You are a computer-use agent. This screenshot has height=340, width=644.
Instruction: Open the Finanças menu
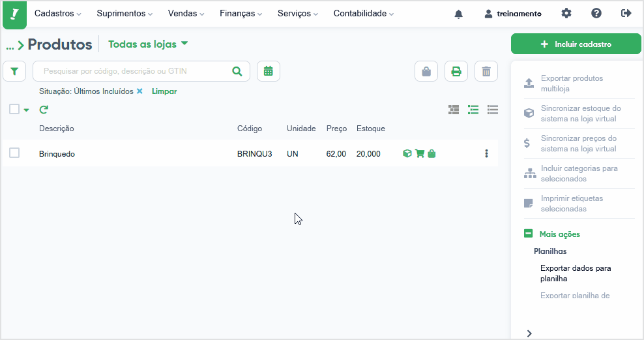coord(241,14)
